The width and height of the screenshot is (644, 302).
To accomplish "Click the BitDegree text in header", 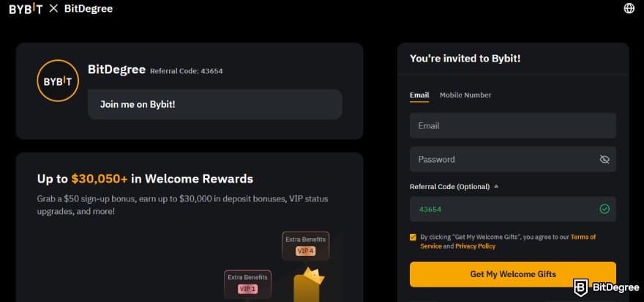I will tap(89, 9).
